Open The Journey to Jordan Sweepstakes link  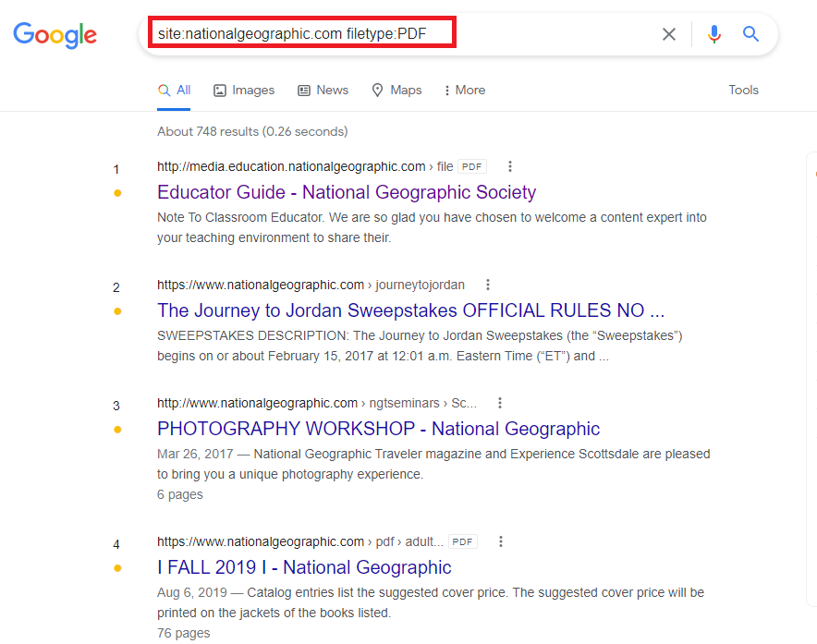click(x=410, y=310)
